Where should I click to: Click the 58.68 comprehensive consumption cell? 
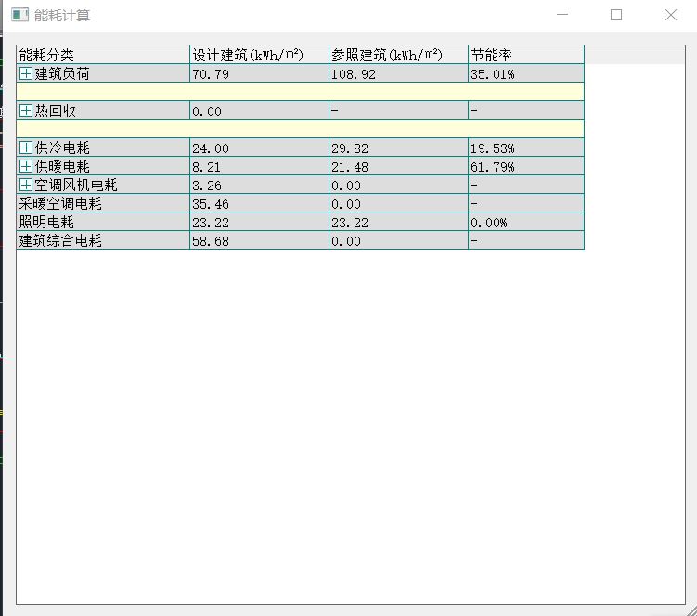258,241
